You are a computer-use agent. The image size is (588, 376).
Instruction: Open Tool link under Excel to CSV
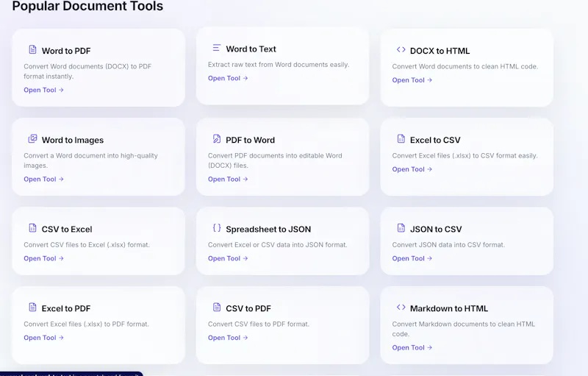tap(412, 170)
